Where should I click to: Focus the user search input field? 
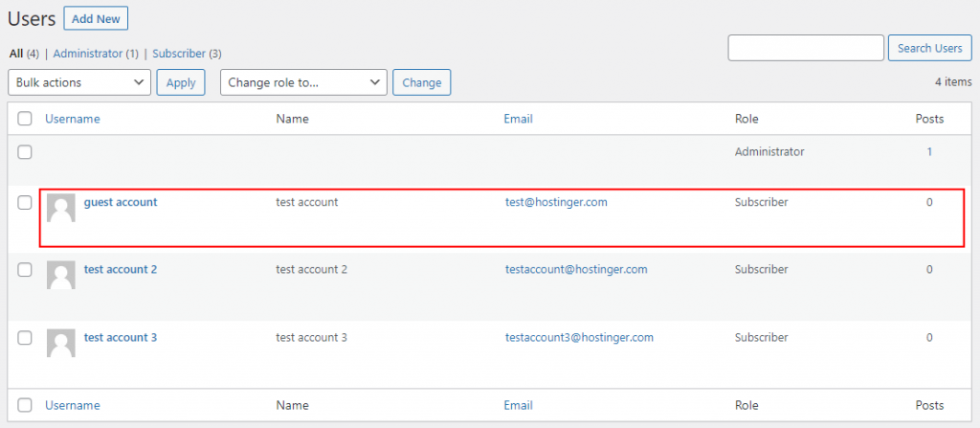tap(806, 48)
